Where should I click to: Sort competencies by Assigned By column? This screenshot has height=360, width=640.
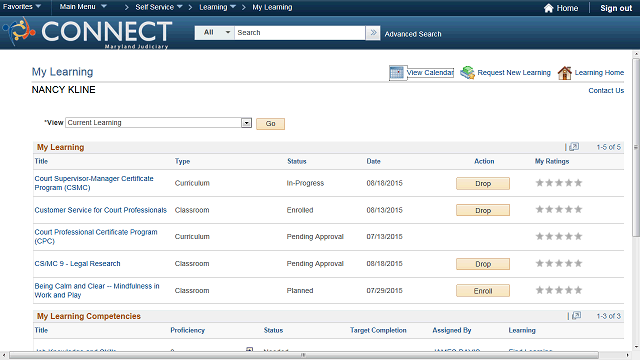(x=452, y=330)
